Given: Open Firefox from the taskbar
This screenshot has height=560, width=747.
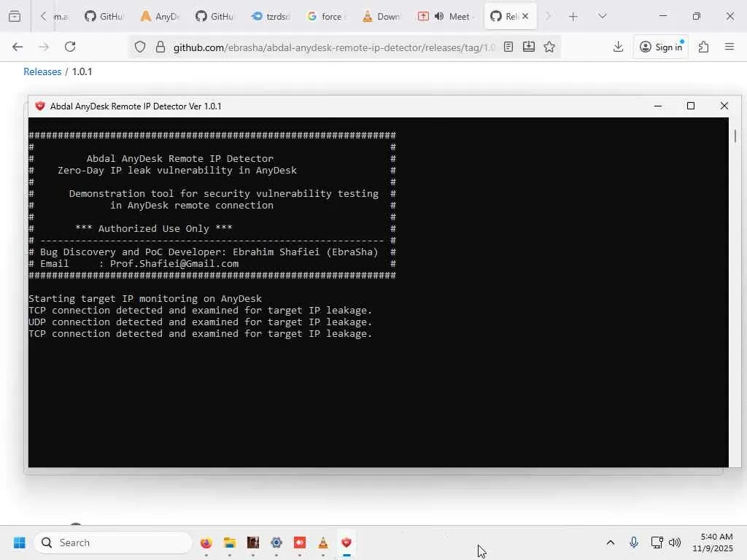Looking at the screenshot, I should point(206,542).
